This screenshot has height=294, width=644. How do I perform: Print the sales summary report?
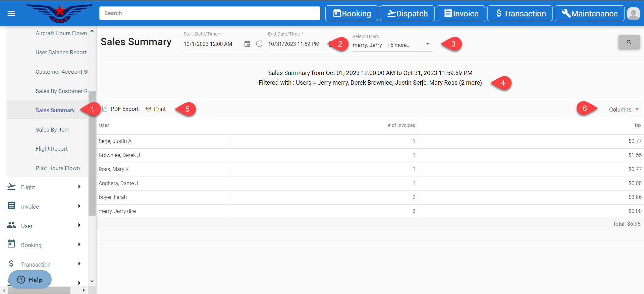click(x=156, y=109)
